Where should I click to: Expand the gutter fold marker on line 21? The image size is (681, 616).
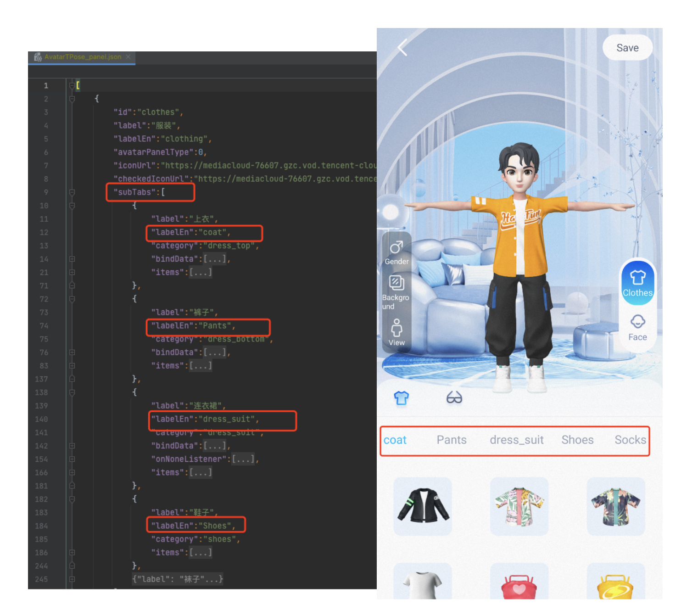point(72,272)
